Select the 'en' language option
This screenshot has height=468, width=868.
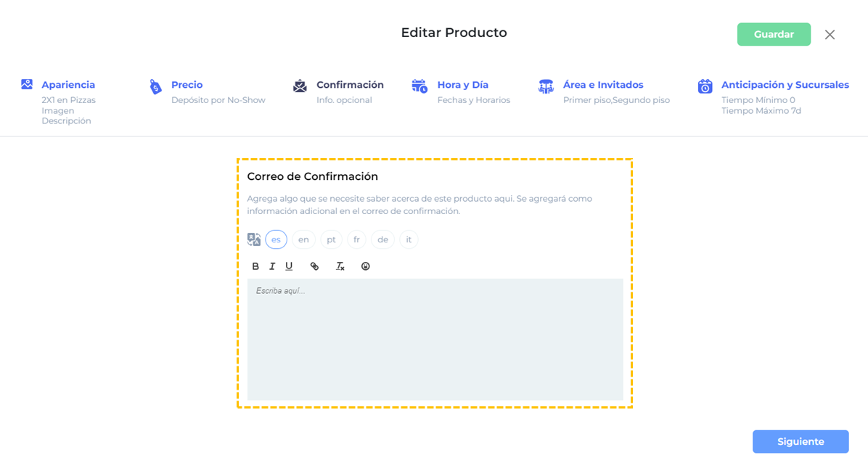303,239
